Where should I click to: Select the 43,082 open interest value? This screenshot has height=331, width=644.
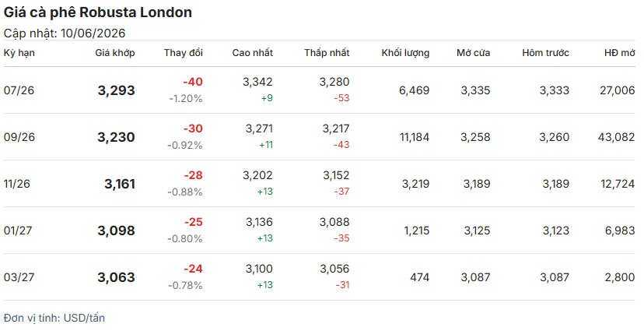pyautogui.click(x=617, y=137)
